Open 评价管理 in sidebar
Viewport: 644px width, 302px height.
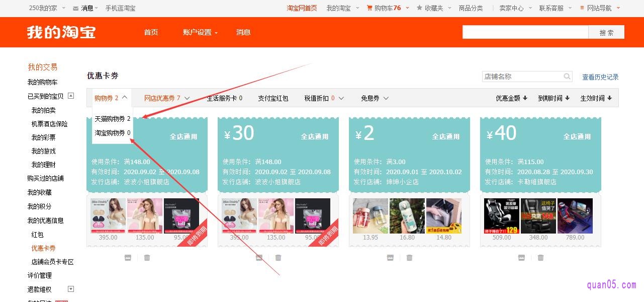(x=40, y=275)
